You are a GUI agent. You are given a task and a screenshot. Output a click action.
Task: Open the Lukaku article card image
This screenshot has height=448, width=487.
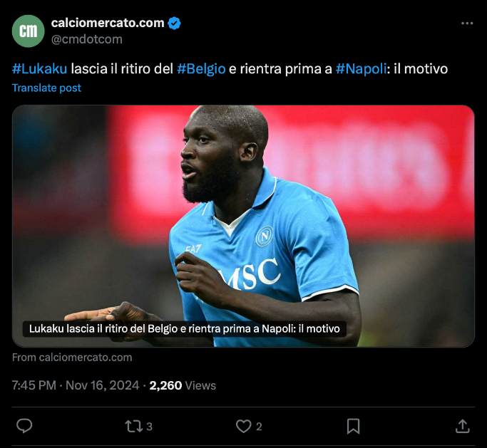(x=243, y=226)
